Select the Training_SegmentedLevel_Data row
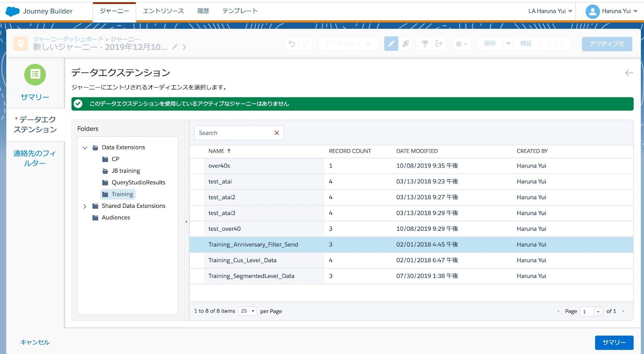Screen dimensions: 644x354 point(411,276)
